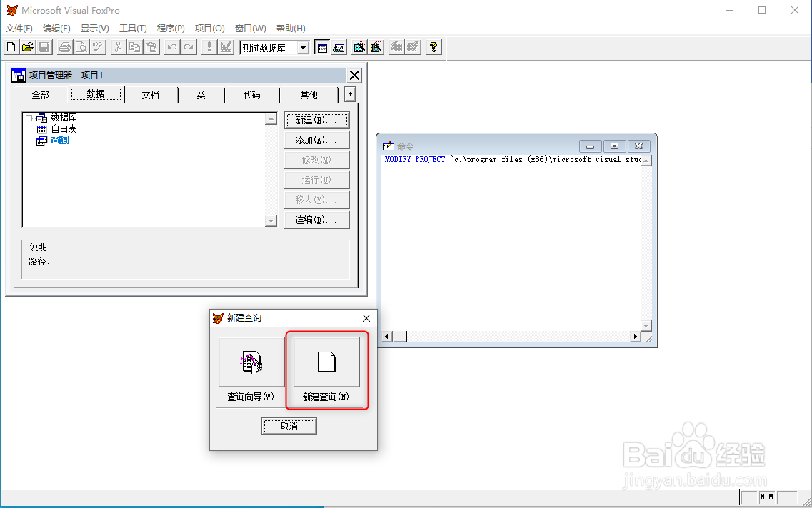
Task: Toggle the Command Window toolbar icon
Action: (x=322, y=48)
